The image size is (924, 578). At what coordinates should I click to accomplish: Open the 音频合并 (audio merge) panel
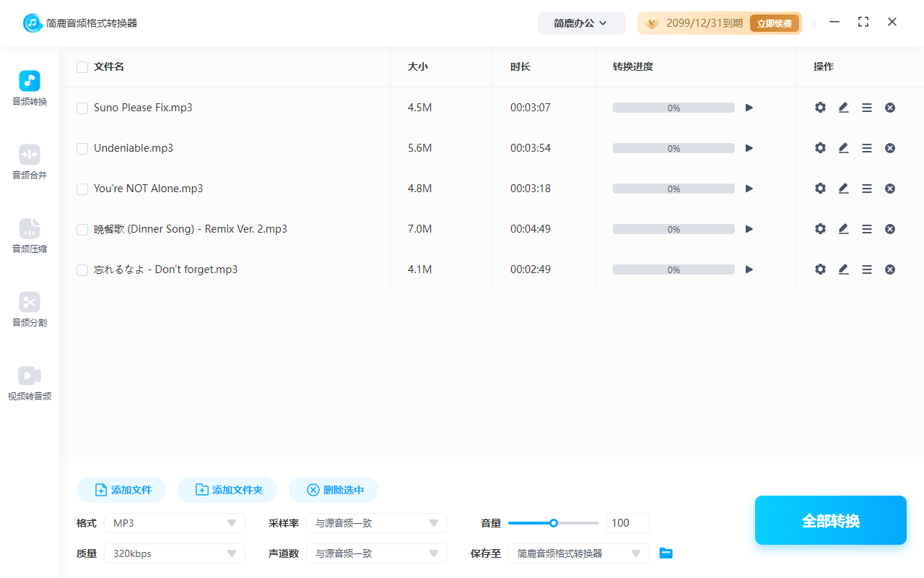(x=29, y=160)
